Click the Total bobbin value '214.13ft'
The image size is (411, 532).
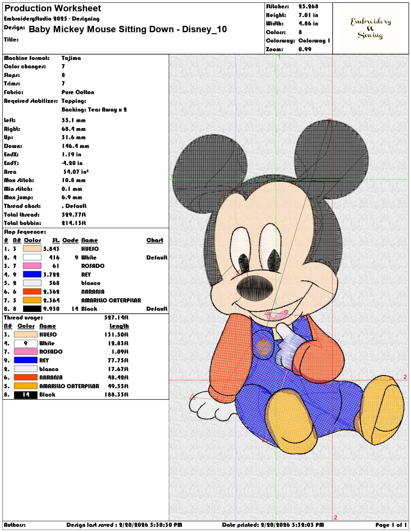coord(74,223)
